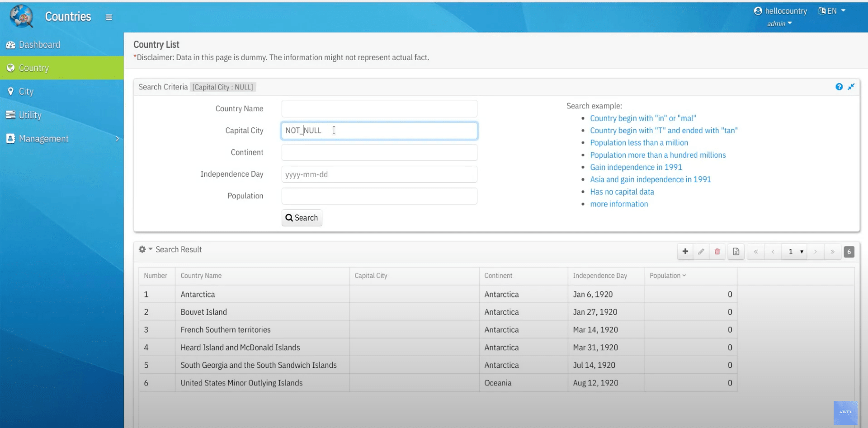Toggle the Population column sort arrow
The width and height of the screenshot is (868, 428).
click(684, 275)
